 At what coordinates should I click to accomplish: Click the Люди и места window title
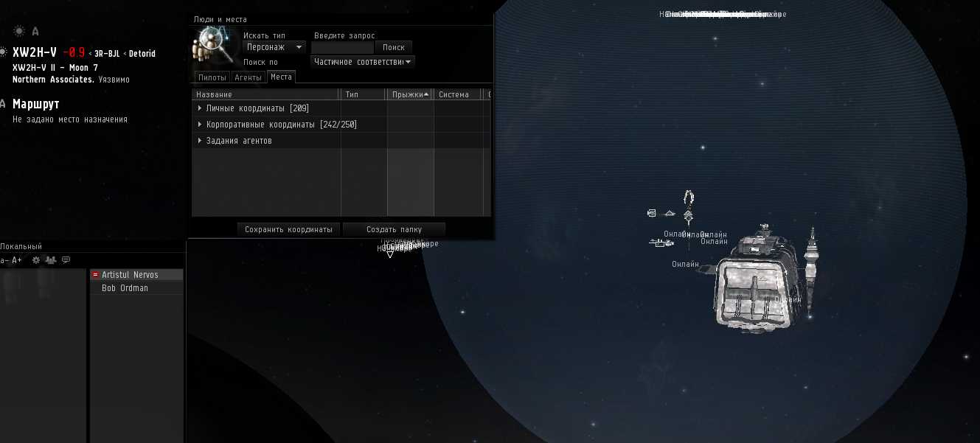220,19
